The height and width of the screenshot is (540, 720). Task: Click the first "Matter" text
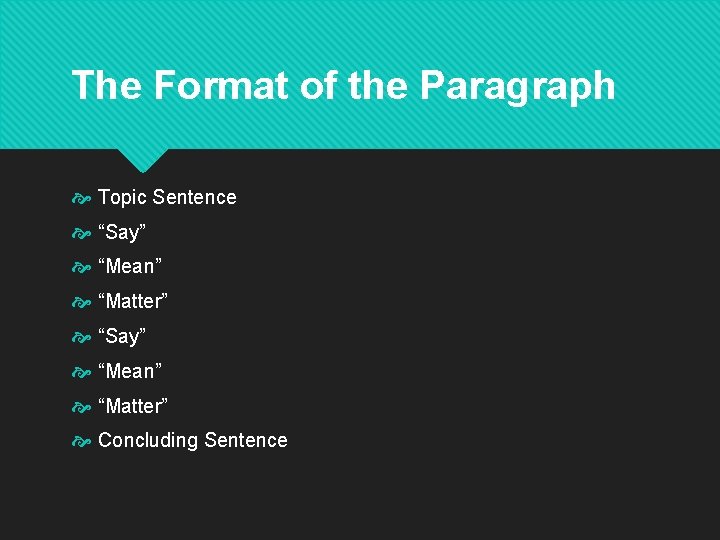click(x=133, y=301)
